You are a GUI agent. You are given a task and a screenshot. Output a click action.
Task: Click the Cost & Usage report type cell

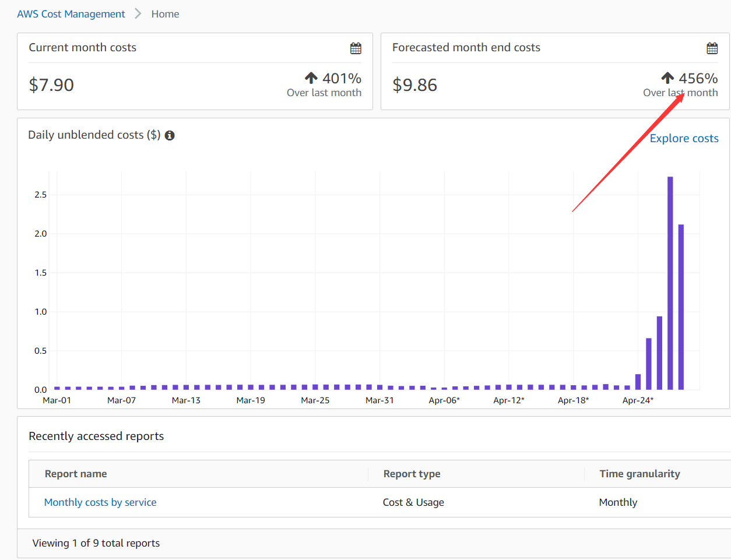[413, 502]
